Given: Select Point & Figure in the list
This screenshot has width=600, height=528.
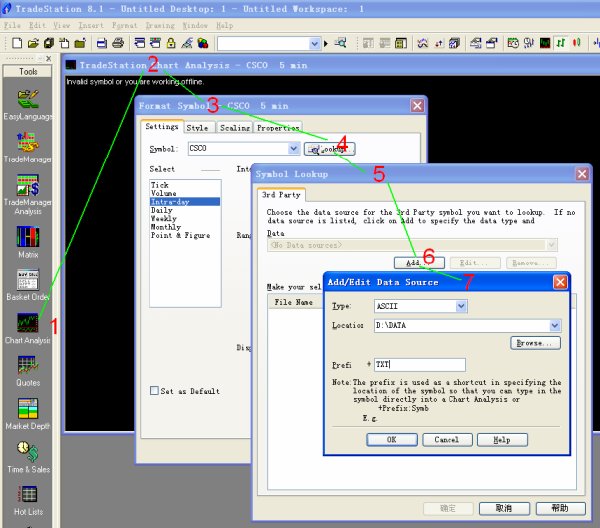Looking at the screenshot, I should [185, 235].
